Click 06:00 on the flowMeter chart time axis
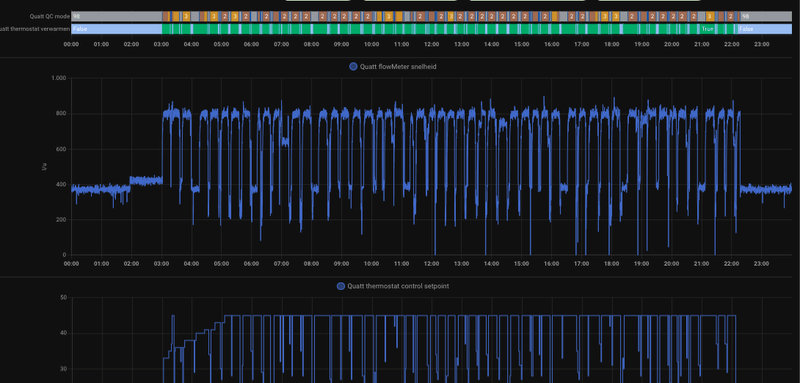800x383 pixels. (x=252, y=264)
